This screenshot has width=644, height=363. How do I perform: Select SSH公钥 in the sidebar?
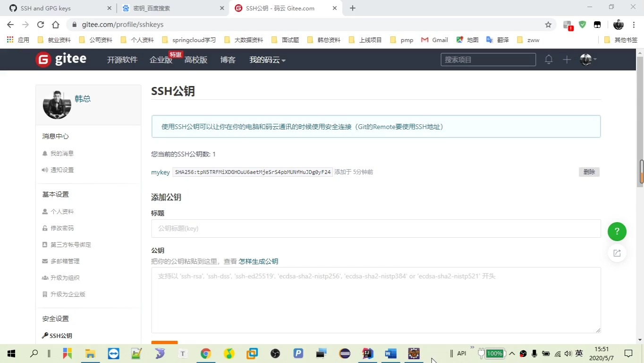click(57, 336)
